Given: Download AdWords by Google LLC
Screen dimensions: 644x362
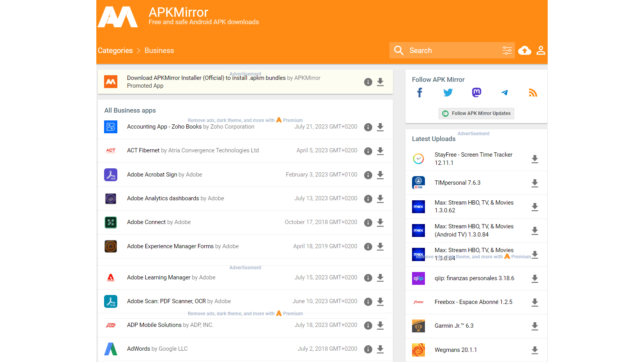Looking at the screenshot, I should click(x=380, y=349).
